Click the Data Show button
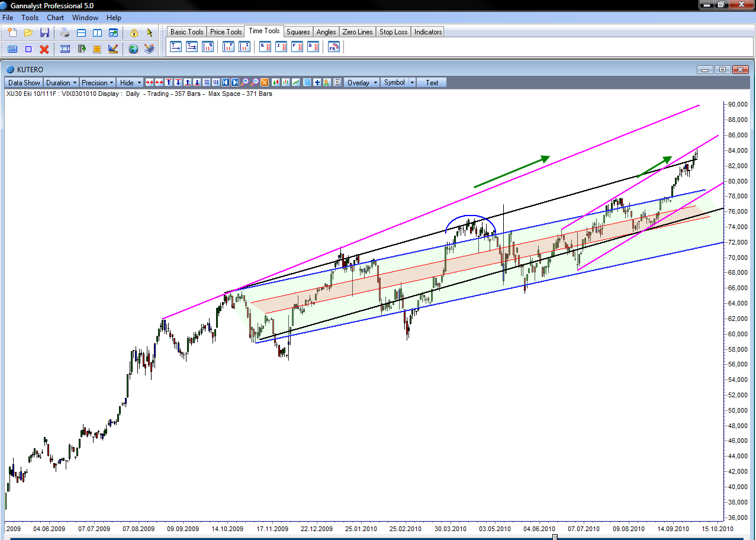 [24, 83]
